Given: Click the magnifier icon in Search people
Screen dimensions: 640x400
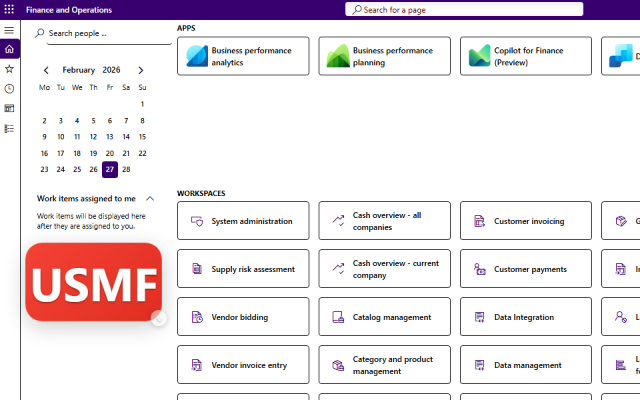Looking at the screenshot, I should click(40, 33).
